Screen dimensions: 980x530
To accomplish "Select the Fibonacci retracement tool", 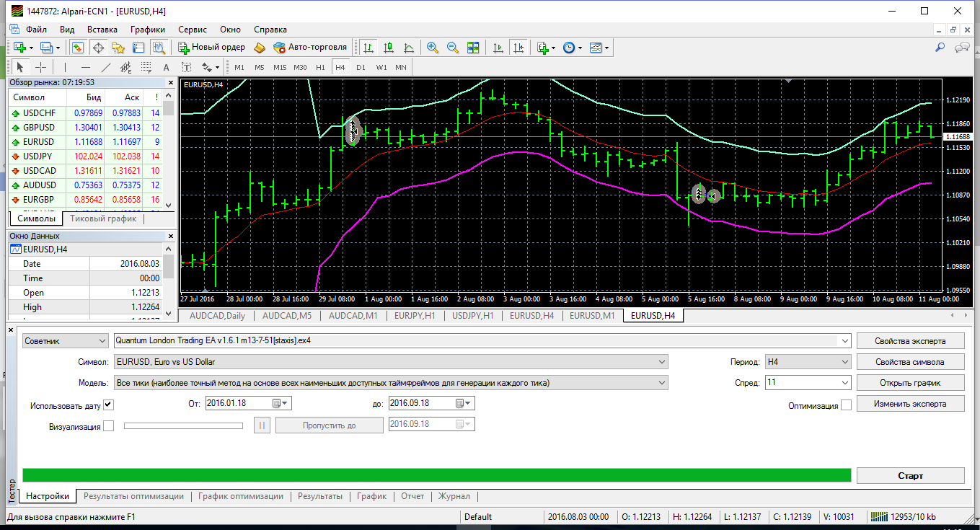I will point(146,67).
